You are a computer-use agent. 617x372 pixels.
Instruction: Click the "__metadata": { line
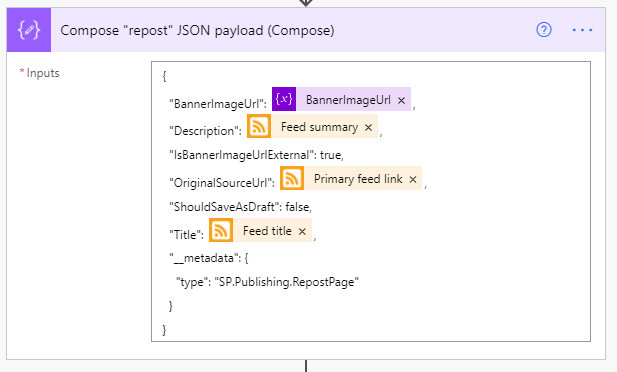tap(209, 258)
